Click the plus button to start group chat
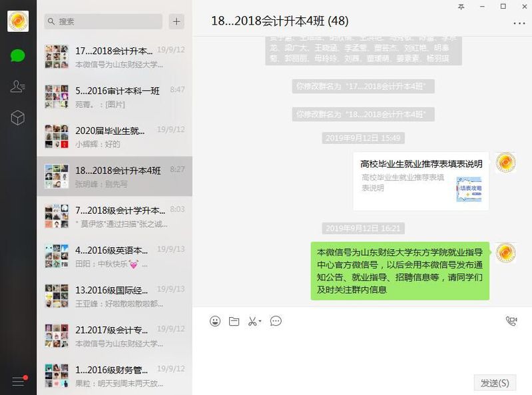This screenshot has height=395, width=532. pyautogui.click(x=176, y=21)
